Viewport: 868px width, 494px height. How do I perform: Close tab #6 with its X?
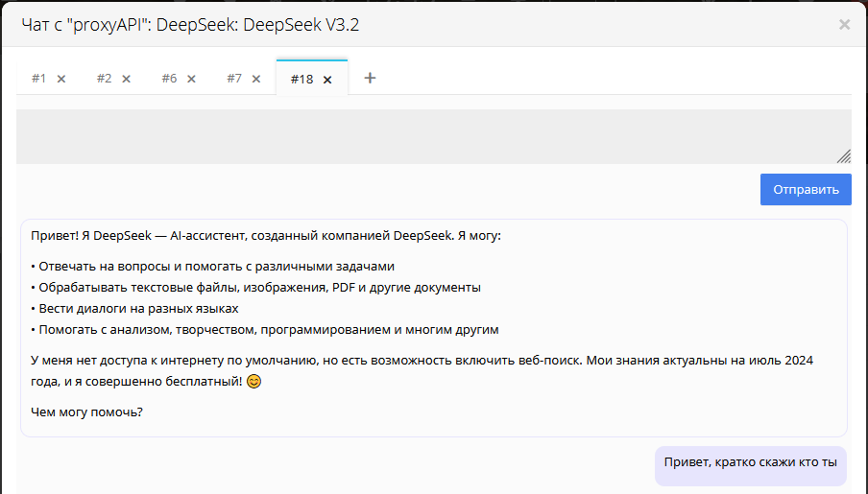click(x=191, y=79)
